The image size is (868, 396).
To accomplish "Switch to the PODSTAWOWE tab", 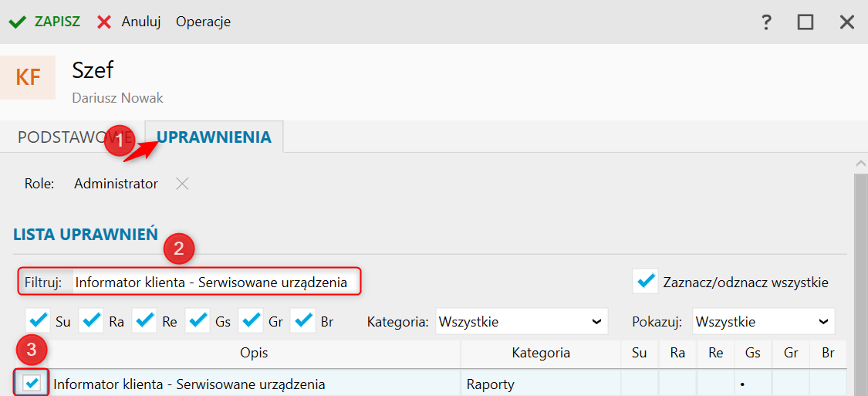I will (x=66, y=137).
